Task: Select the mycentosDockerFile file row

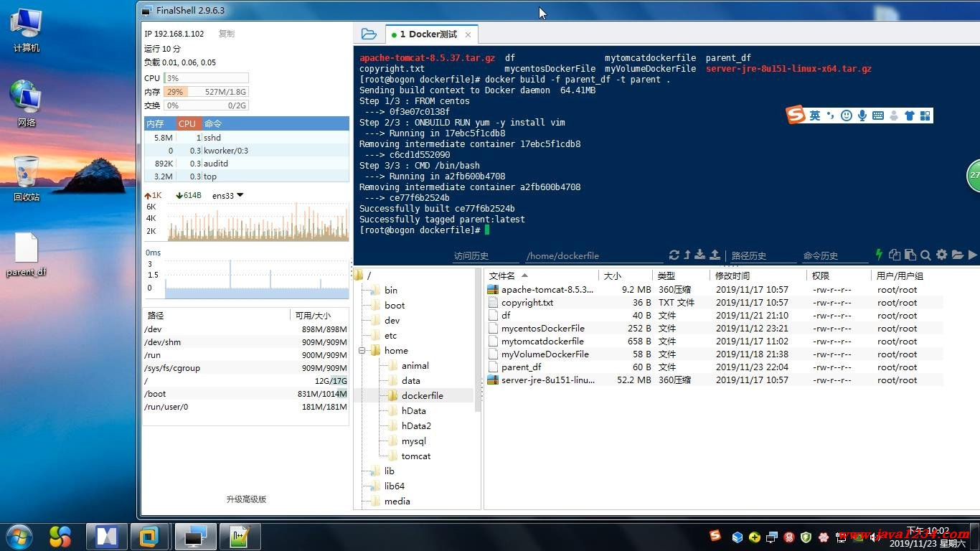Action: click(x=714, y=329)
